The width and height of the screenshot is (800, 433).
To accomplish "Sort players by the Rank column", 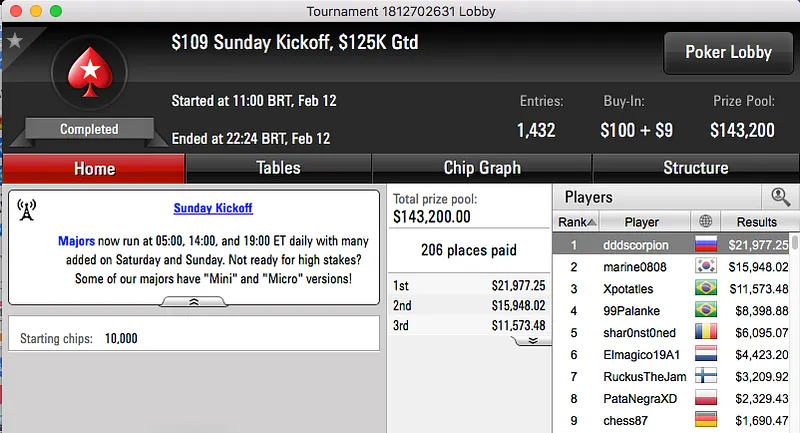I will 577,221.
